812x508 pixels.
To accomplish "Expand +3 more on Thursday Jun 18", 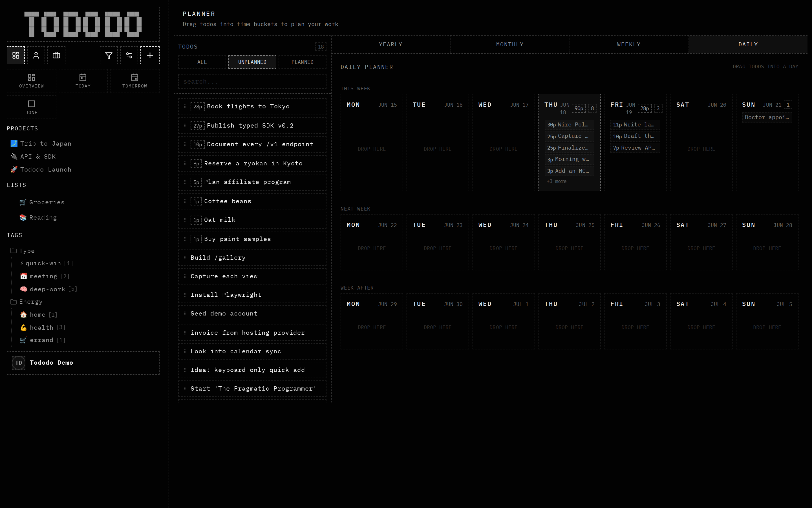I will pyautogui.click(x=557, y=181).
